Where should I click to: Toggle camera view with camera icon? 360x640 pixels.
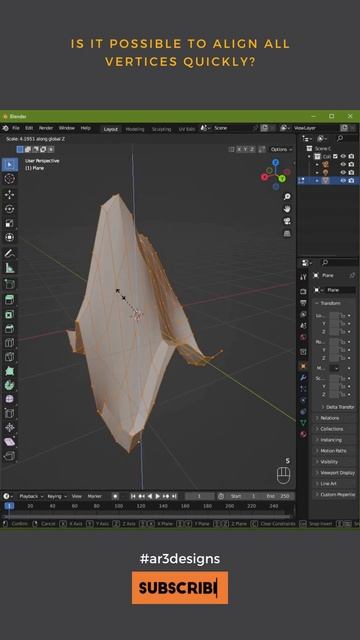[287, 221]
